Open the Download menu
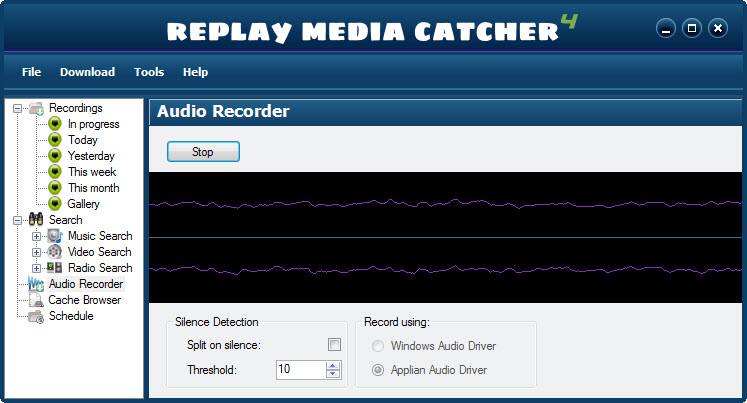 pos(87,72)
